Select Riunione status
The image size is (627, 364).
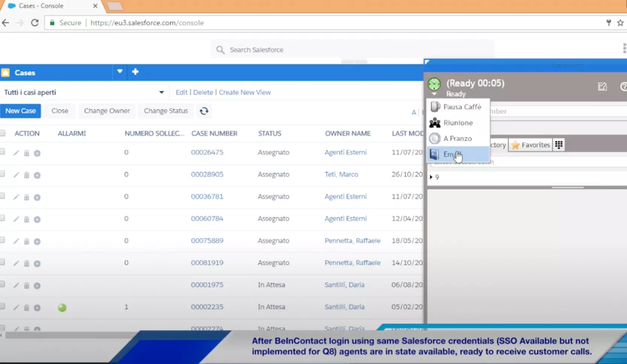[x=458, y=123]
